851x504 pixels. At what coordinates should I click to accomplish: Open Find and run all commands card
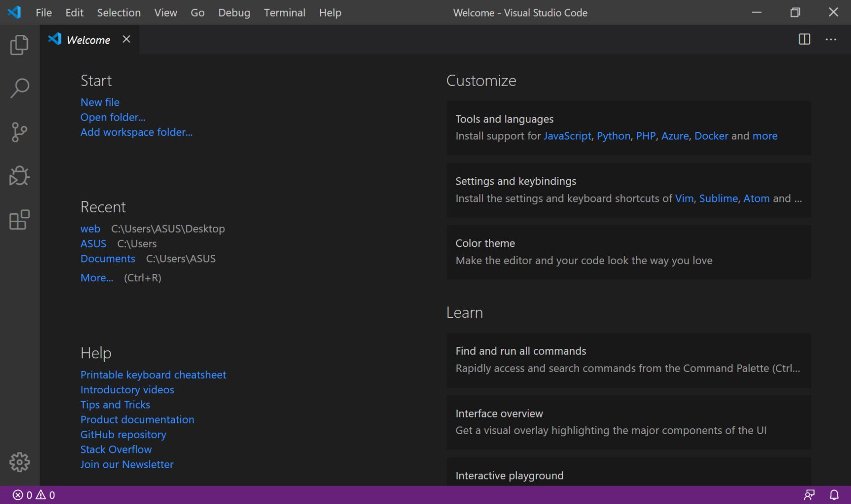tap(629, 360)
